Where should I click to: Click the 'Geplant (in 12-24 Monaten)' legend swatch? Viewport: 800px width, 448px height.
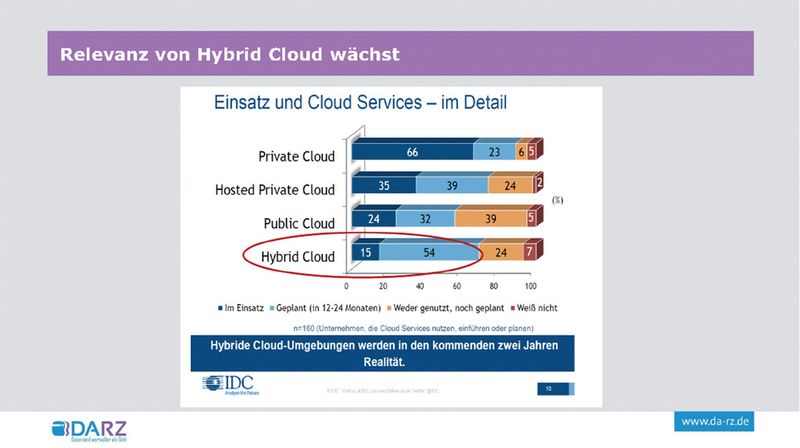pyautogui.click(x=272, y=308)
